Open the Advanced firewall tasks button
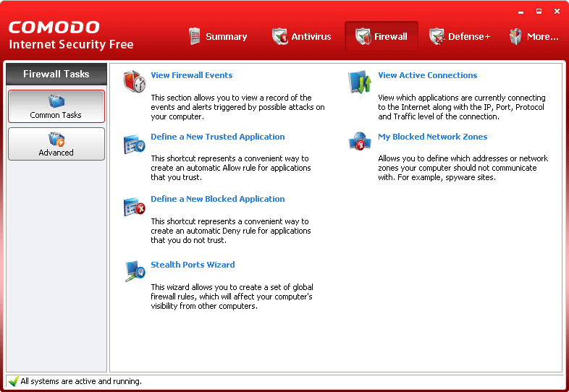The height and width of the screenshot is (392, 569). [x=56, y=144]
